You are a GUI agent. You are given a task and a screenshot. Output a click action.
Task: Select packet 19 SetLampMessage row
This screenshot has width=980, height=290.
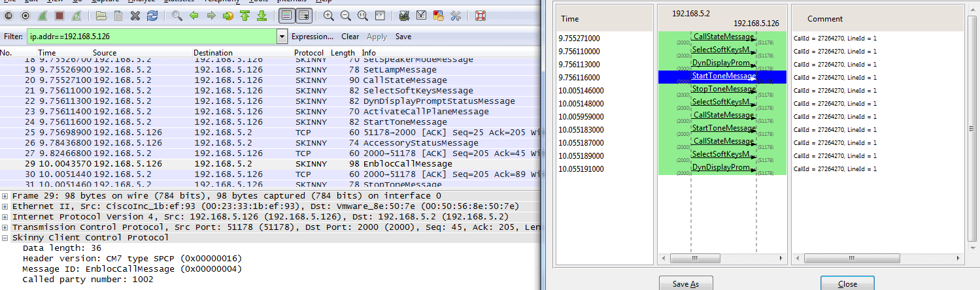[271, 69]
